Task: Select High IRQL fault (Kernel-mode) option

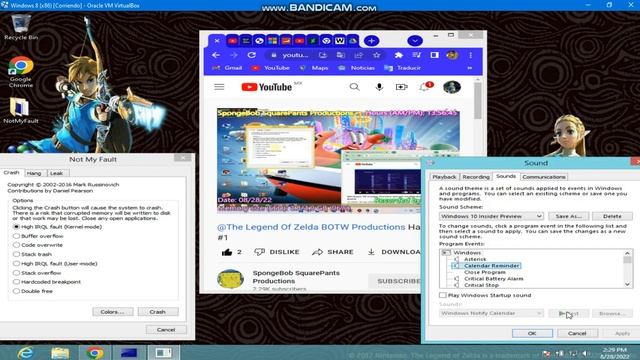Action: pyautogui.click(x=16, y=227)
